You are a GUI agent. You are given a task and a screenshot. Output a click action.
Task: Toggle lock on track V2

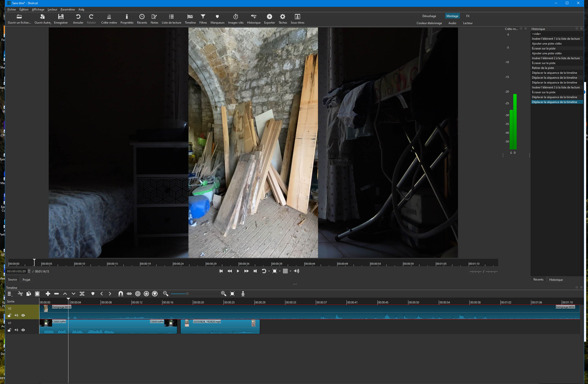click(x=9, y=315)
